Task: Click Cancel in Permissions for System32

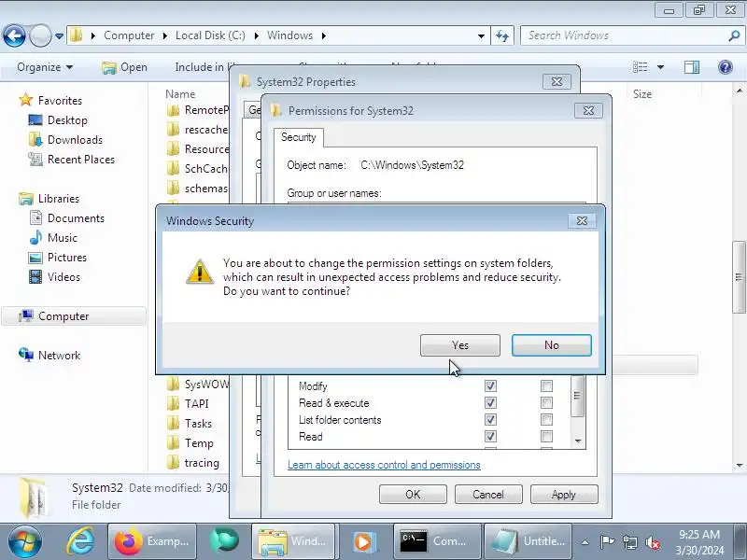Action: click(x=488, y=495)
